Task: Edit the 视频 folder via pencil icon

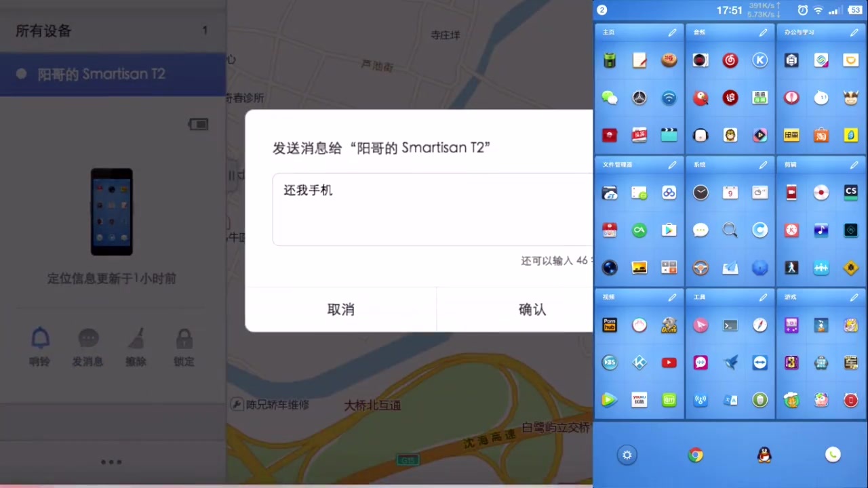Action: coord(672,297)
